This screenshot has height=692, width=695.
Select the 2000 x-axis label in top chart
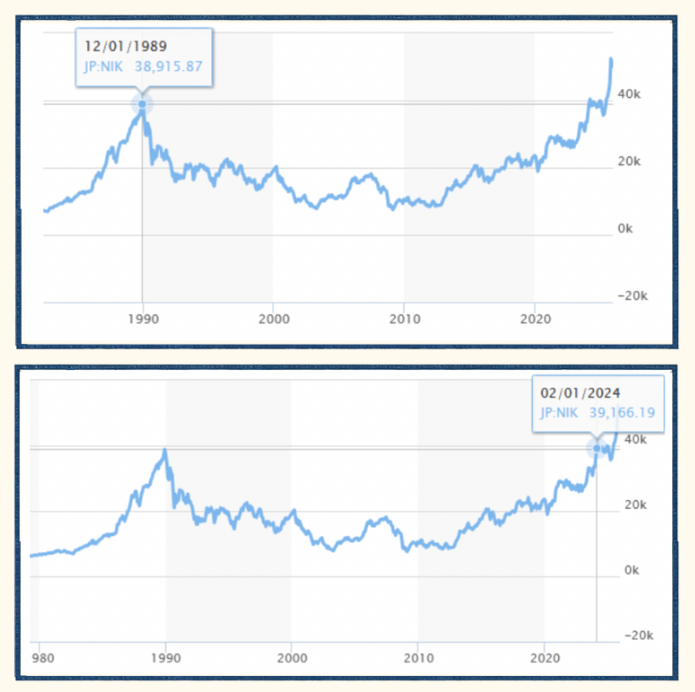[273, 319]
